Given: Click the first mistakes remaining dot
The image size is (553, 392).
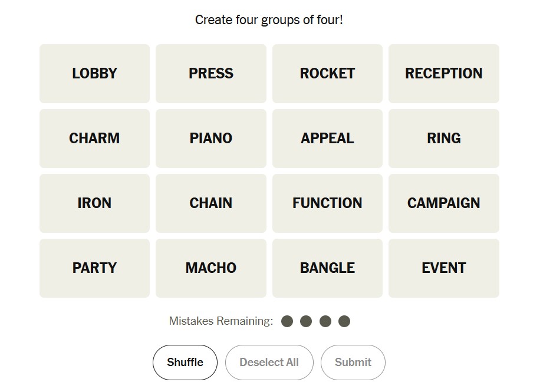Looking at the screenshot, I should coord(287,321).
